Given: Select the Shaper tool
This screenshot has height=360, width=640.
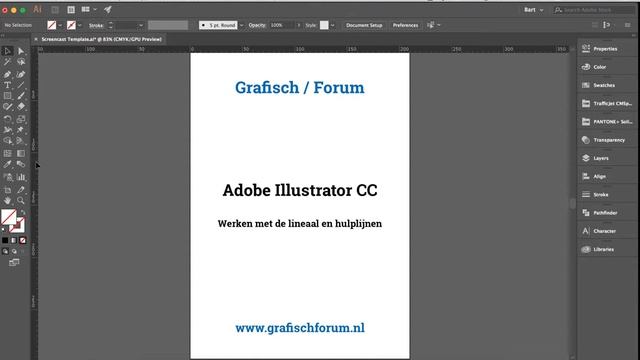Looking at the screenshot, I should click(x=7, y=107).
